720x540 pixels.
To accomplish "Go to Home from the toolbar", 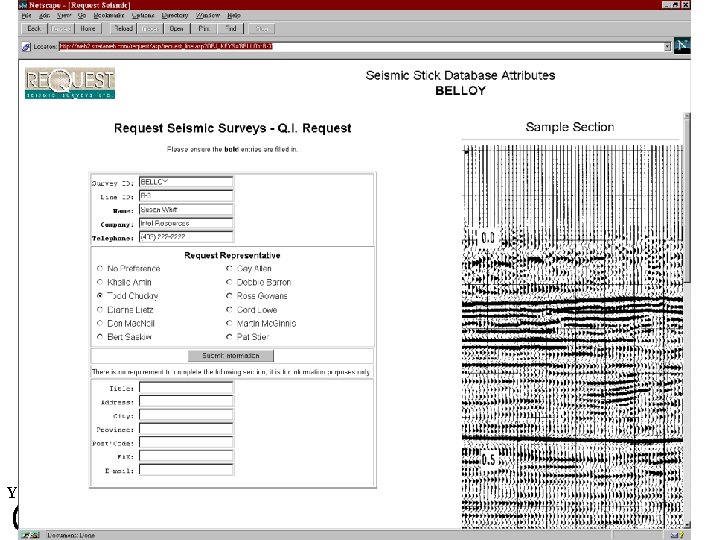I will click(x=88, y=28).
